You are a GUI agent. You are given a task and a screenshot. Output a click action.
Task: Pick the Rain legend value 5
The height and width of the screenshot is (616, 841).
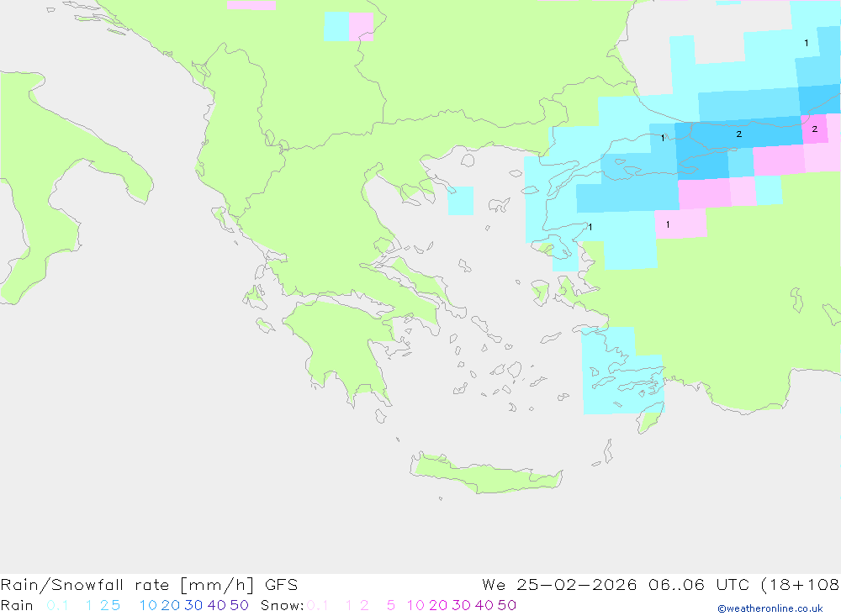click(115, 605)
